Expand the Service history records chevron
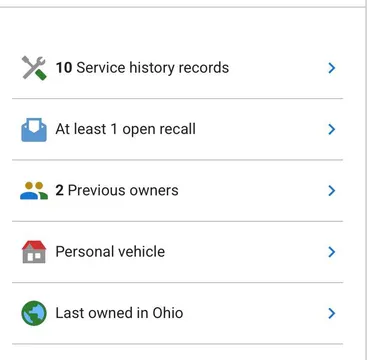This screenshot has width=376, height=360. pyautogui.click(x=331, y=68)
